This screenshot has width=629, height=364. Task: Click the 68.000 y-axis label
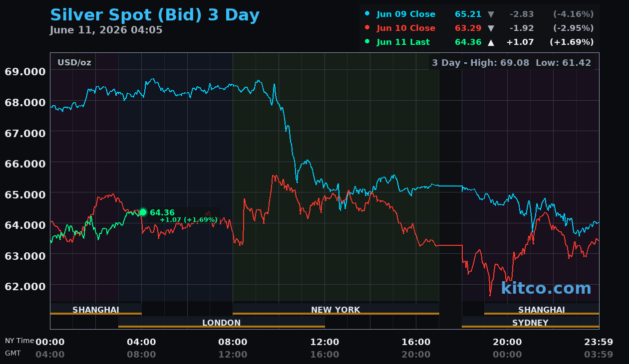click(x=25, y=103)
